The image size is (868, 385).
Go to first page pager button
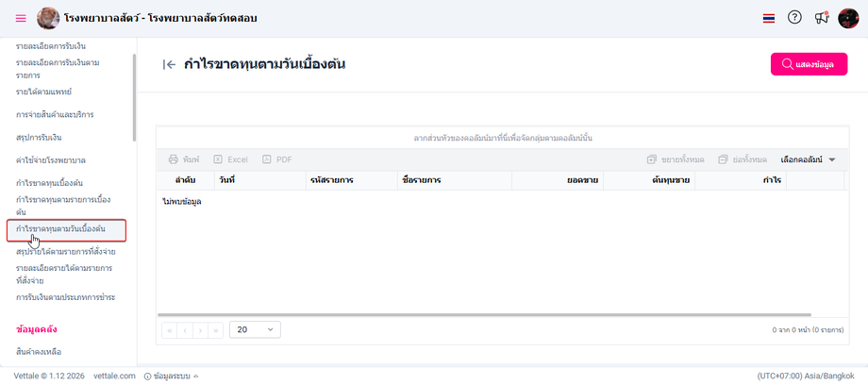pyautogui.click(x=170, y=330)
